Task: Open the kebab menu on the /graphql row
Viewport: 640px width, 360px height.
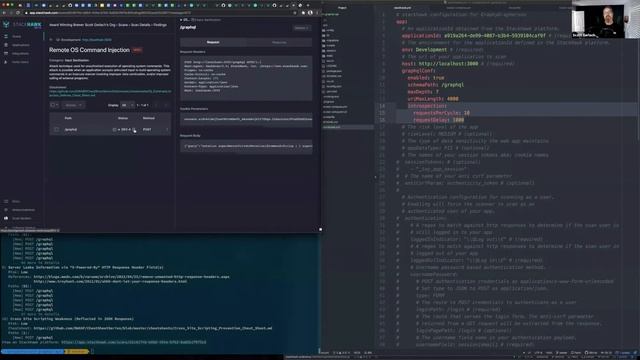Action: click(x=167, y=129)
